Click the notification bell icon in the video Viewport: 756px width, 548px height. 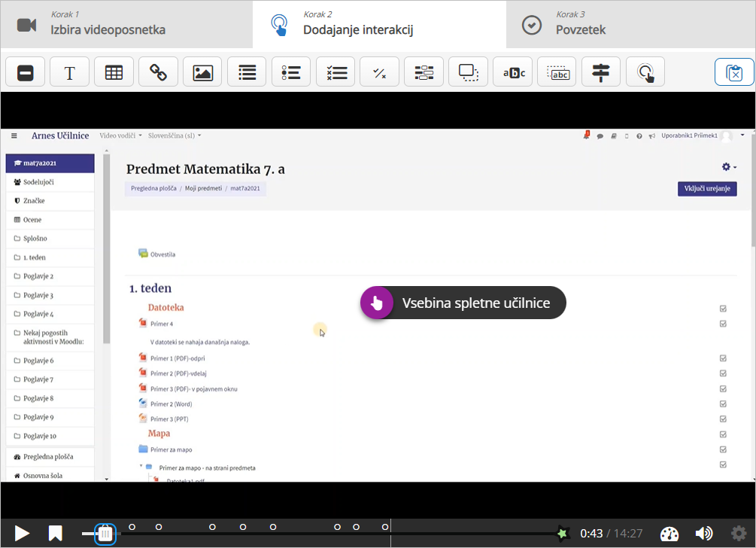tap(586, 135)
